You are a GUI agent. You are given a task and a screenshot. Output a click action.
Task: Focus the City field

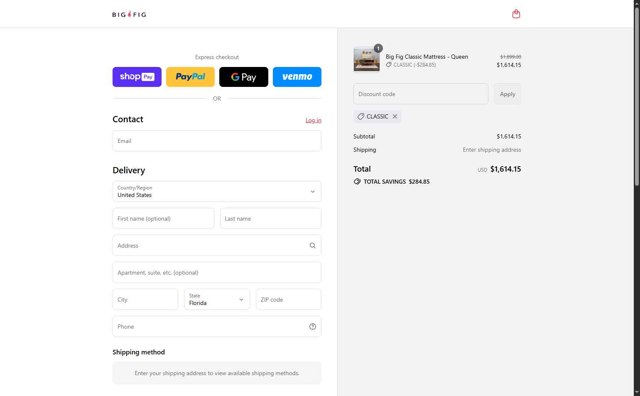tap(145, 299)
